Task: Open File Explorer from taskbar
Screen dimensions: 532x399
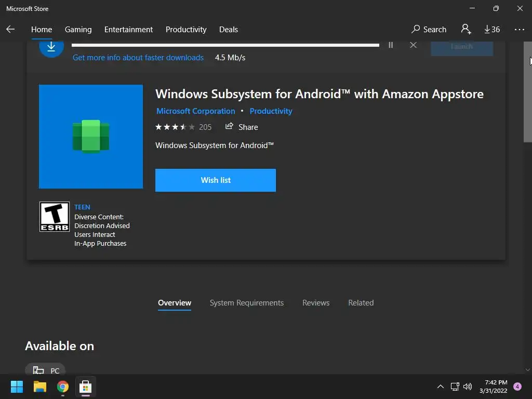Action: click(x=39, y=387)
